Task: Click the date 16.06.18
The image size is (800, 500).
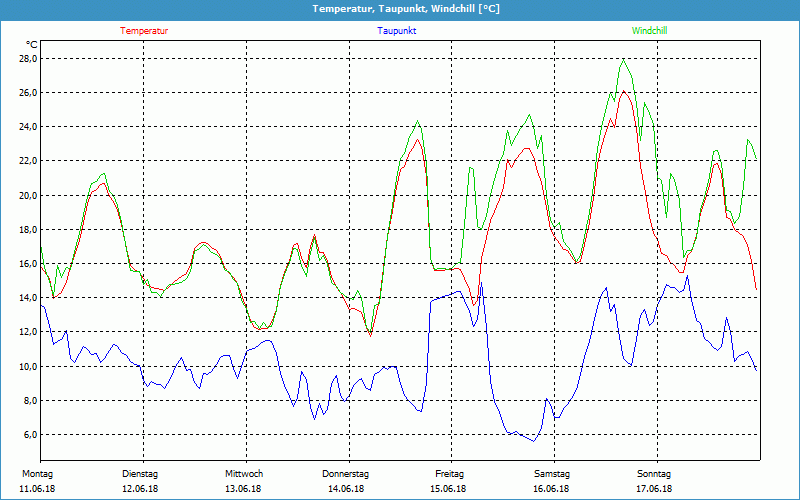Action: [x=552, y=489]
